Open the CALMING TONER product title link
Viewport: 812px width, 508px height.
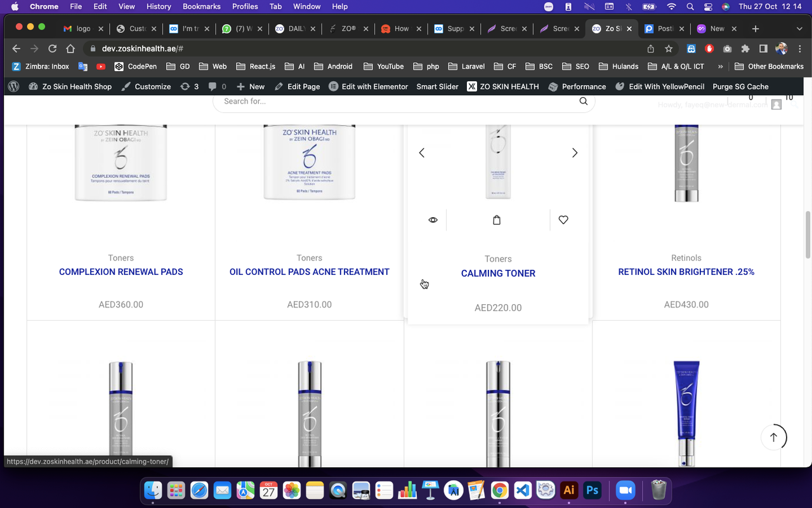[x=498, y=273]
